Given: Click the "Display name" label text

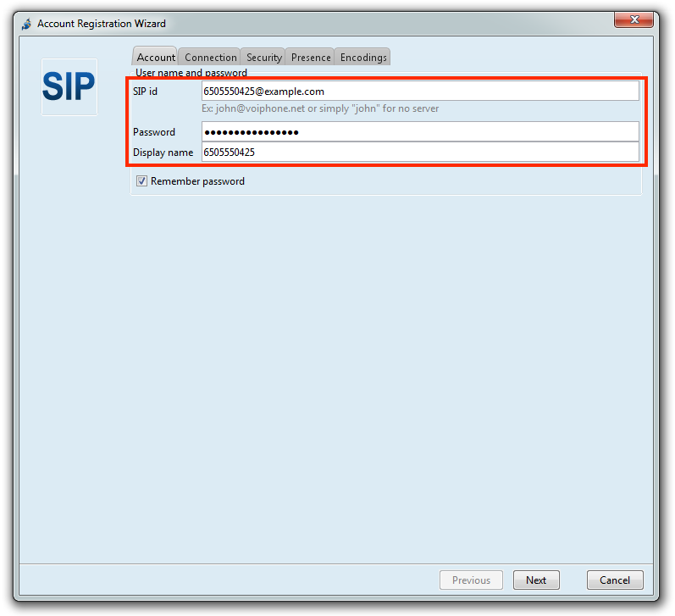Looking at the screenshot, I should click(x=163, y=153).
